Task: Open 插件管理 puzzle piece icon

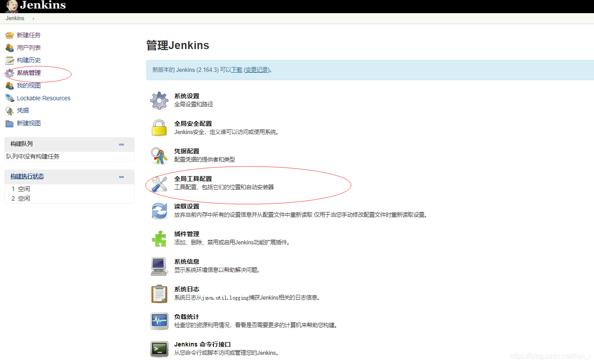Action: point(159,239)
